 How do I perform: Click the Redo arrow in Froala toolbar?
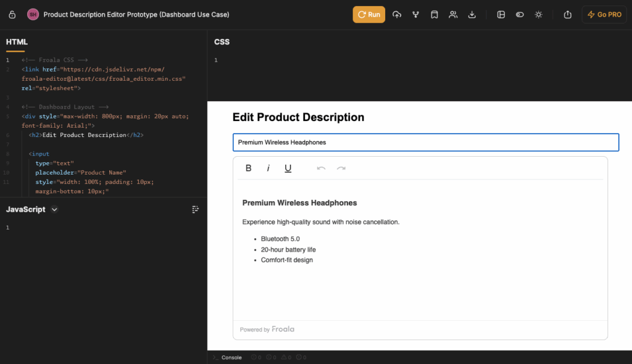(341, 168)
